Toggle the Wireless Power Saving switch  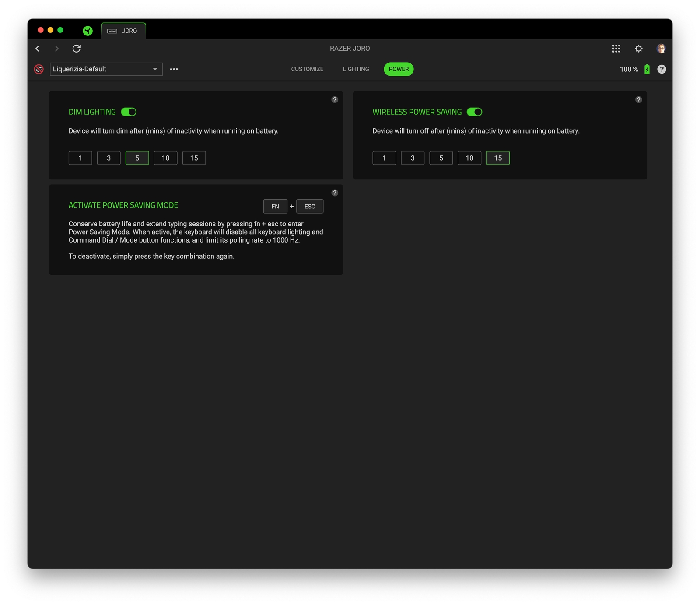click(x=474, y=112)
